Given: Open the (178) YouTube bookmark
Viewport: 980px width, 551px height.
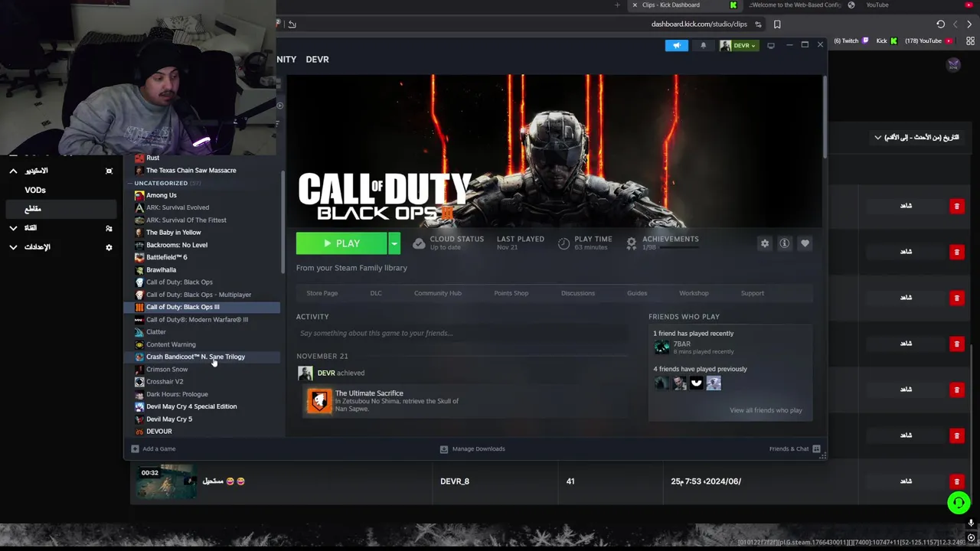Looking at the screenshot, I should click(x=929, y=41).
